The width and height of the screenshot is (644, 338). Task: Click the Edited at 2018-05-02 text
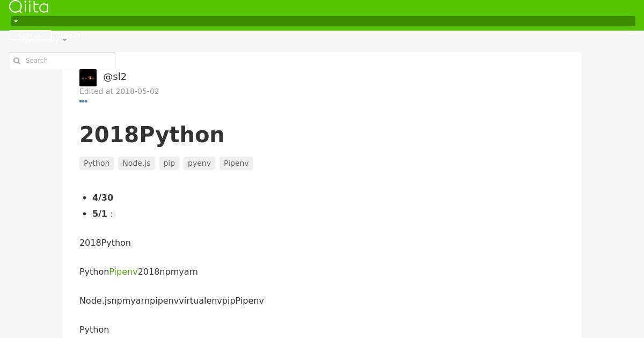pyautogui.click(x=119, y=91)
